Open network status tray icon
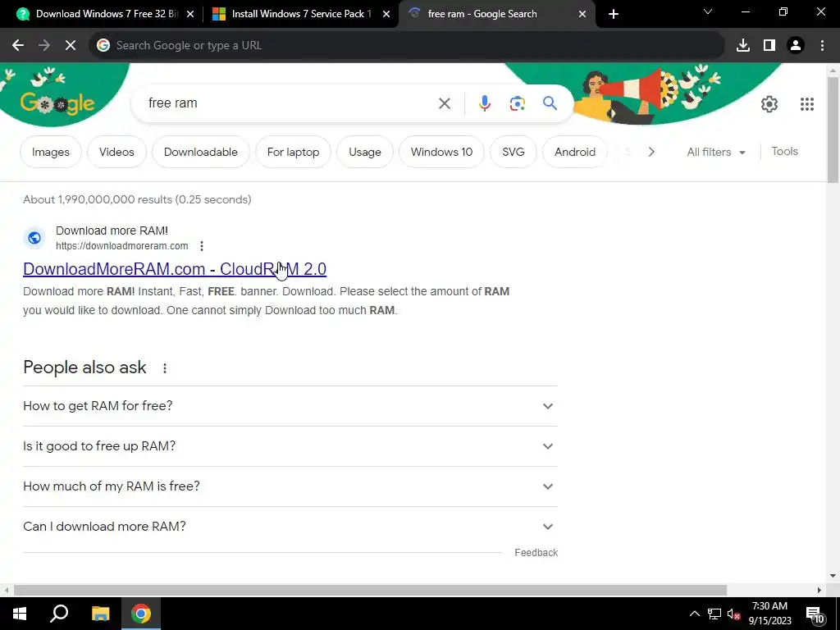 (714, 614)
